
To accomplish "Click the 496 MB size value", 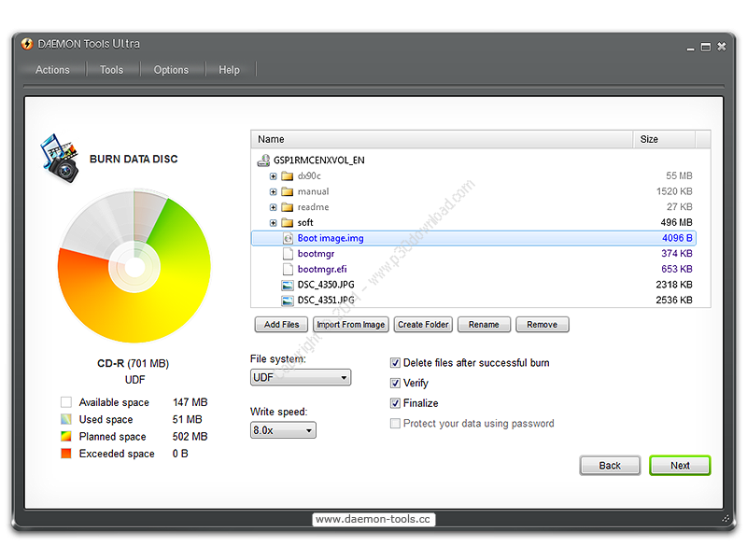I will click(676, 222).
